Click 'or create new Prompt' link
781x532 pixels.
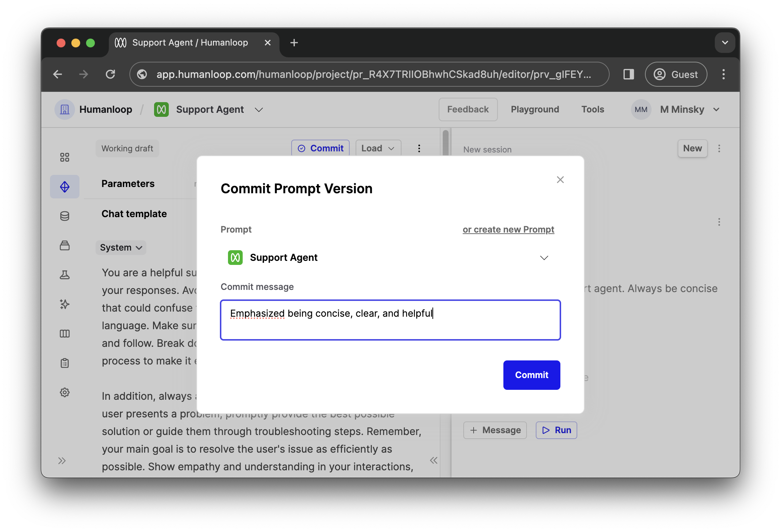coord(508,229)
